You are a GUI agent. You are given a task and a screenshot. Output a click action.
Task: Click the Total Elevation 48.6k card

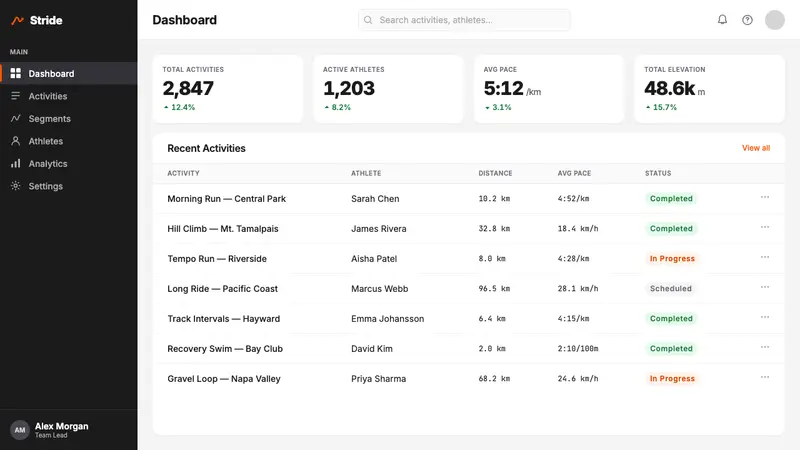tap(709, 89)
